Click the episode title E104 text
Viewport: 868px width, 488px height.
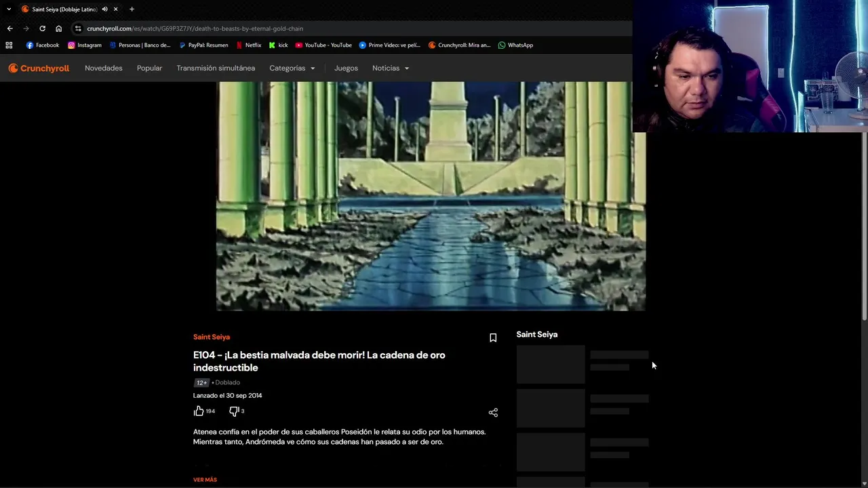319,361
